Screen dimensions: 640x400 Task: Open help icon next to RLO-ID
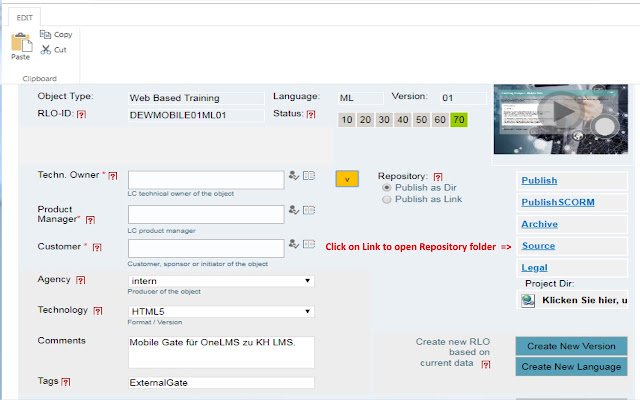coord(81,114)
